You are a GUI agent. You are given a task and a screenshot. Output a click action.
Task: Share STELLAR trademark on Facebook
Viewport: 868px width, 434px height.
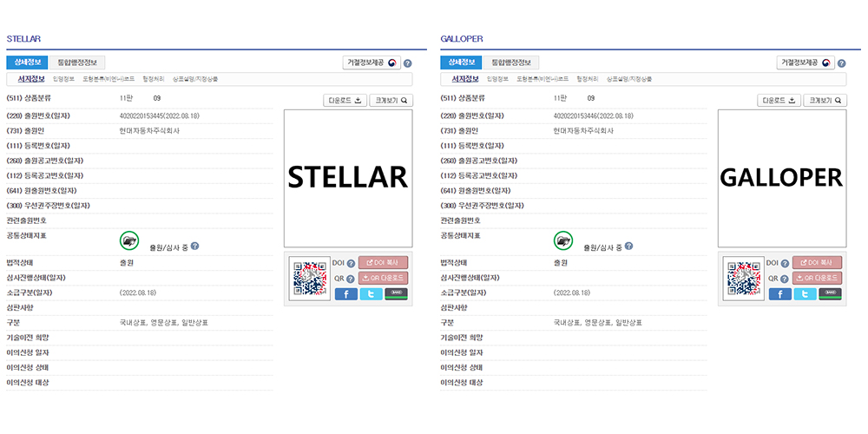point(346,294)
